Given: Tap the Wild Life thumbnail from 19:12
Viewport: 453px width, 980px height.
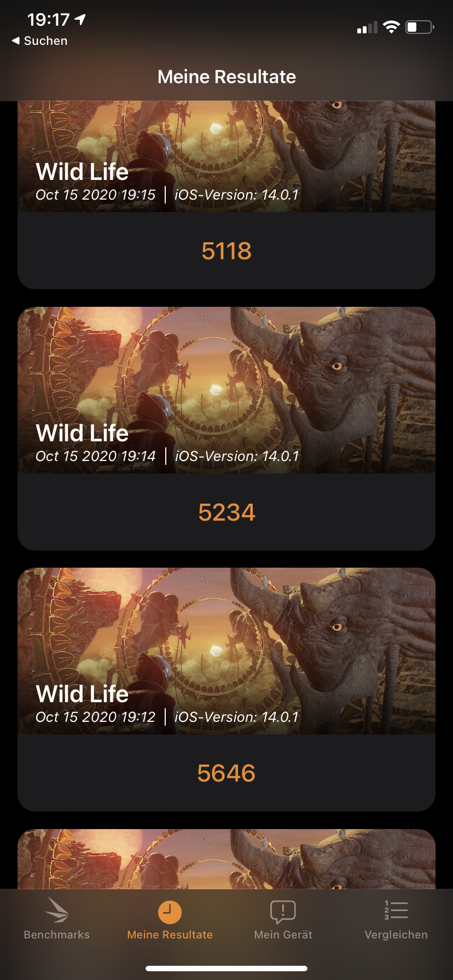Looking at the screenshot, I should (226, 651).
